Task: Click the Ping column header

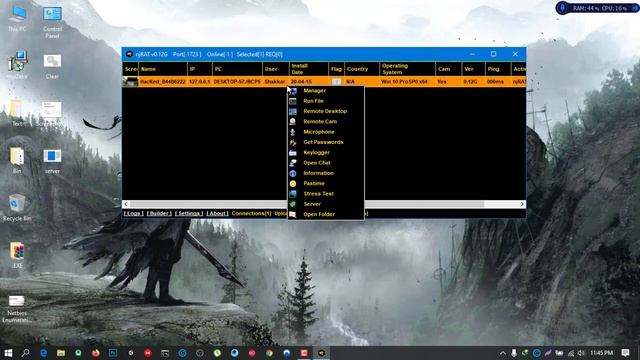Action: (498, 69)
